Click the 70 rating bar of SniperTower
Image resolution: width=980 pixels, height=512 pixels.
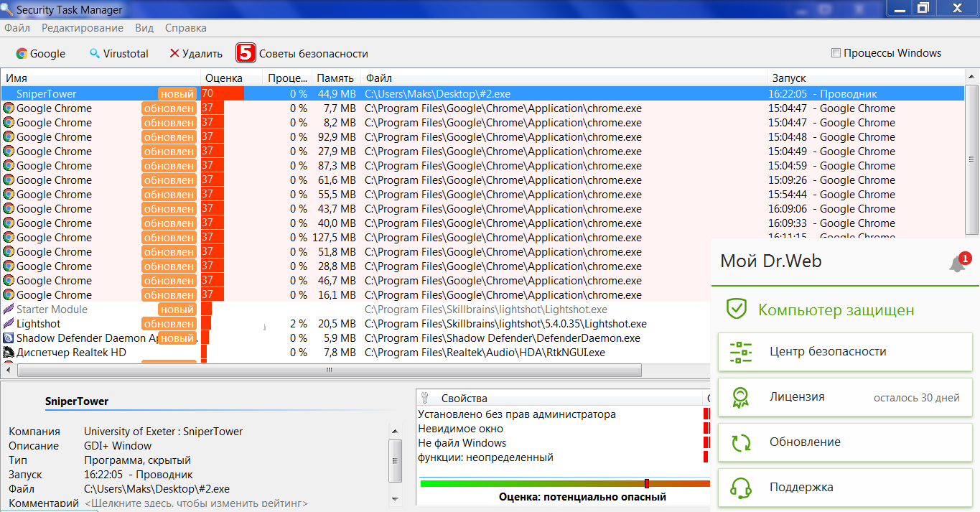(x=222, y=94)
